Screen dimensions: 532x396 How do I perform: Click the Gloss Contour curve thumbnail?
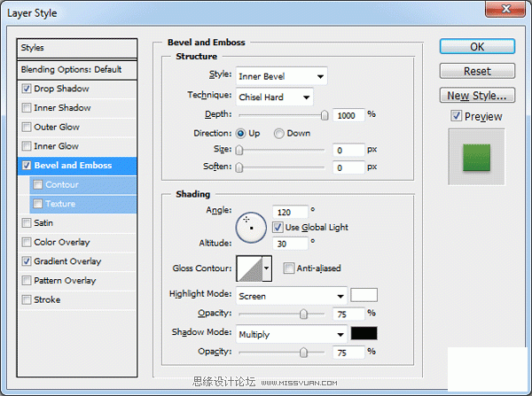point(250,268)
